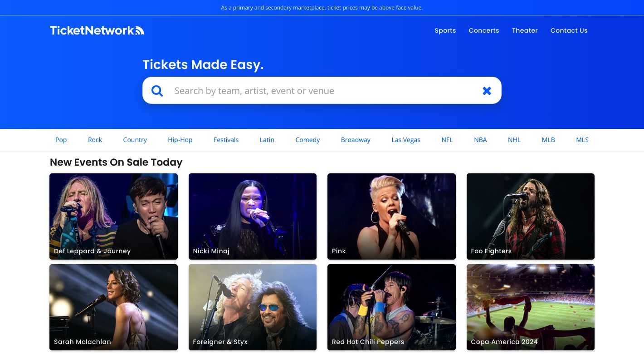This screenshot has height=354, width=644.
Task: Select the Country category
Action: click(x=135, y=140)
